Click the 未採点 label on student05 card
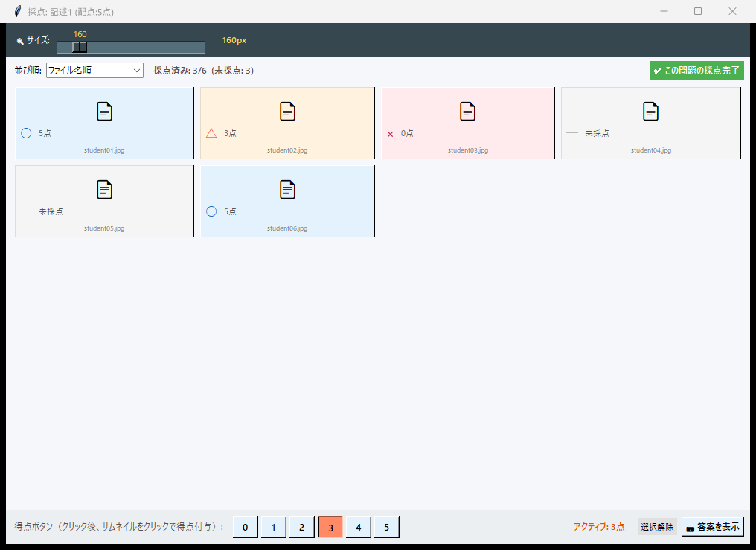 pyautogui.click(x=51, y=211)
